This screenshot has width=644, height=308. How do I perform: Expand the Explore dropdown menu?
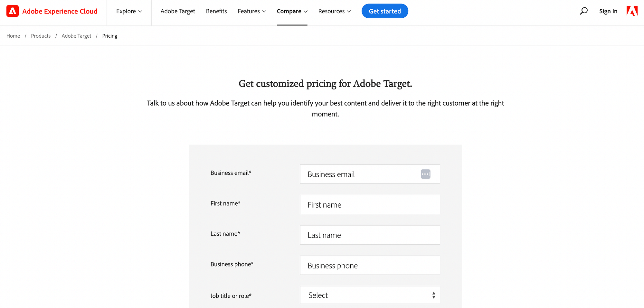point(129,11)
